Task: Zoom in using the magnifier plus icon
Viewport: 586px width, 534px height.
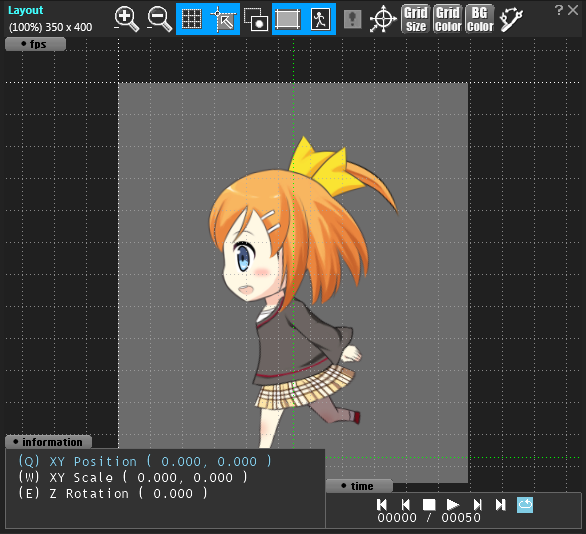Action: pyautogui.click(x=126, y=19)
